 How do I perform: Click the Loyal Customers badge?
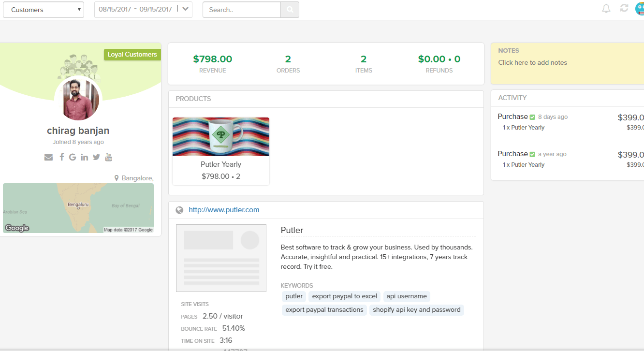tap(132, 55)
